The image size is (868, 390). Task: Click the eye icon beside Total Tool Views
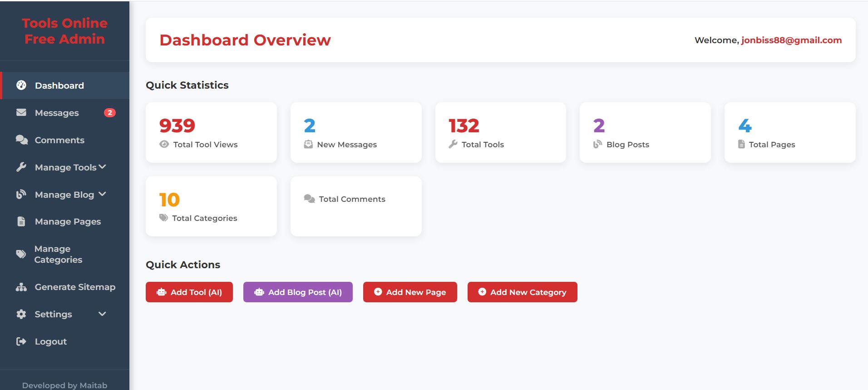coord(164,145)
